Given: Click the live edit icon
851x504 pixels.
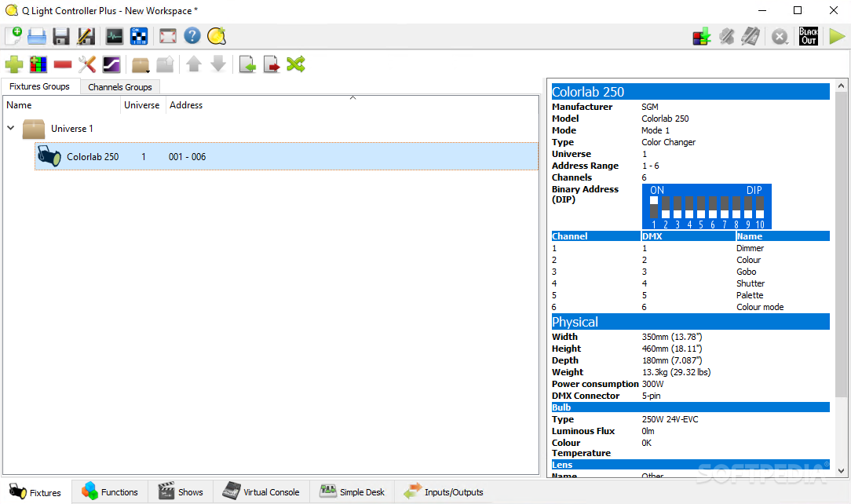Looking at the screenshot, I should click(x=727, y=37).
